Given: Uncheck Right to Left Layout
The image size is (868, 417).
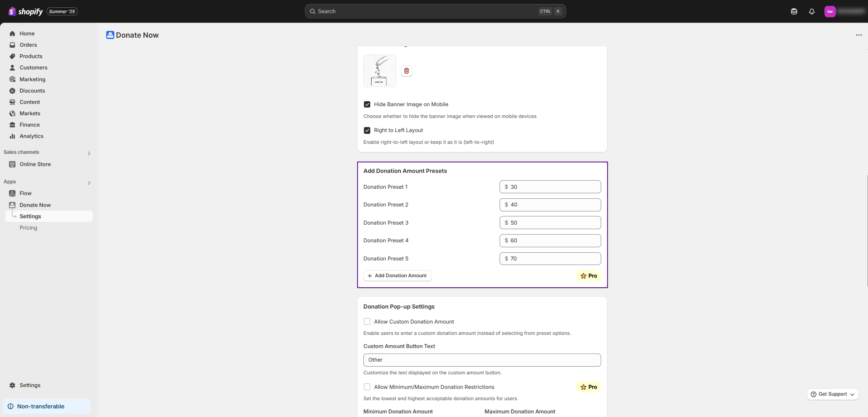Looking at the screenshot, I should (x=367, y=130).
